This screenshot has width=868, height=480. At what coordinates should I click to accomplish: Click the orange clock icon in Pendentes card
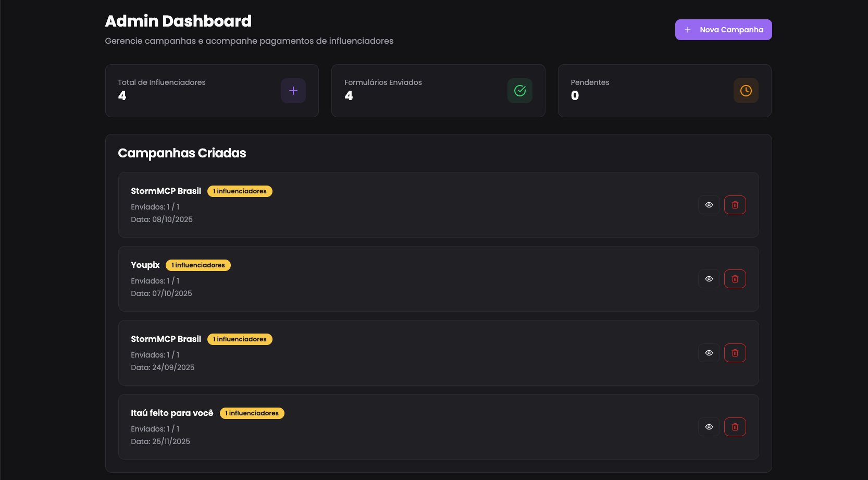[746, 91]
